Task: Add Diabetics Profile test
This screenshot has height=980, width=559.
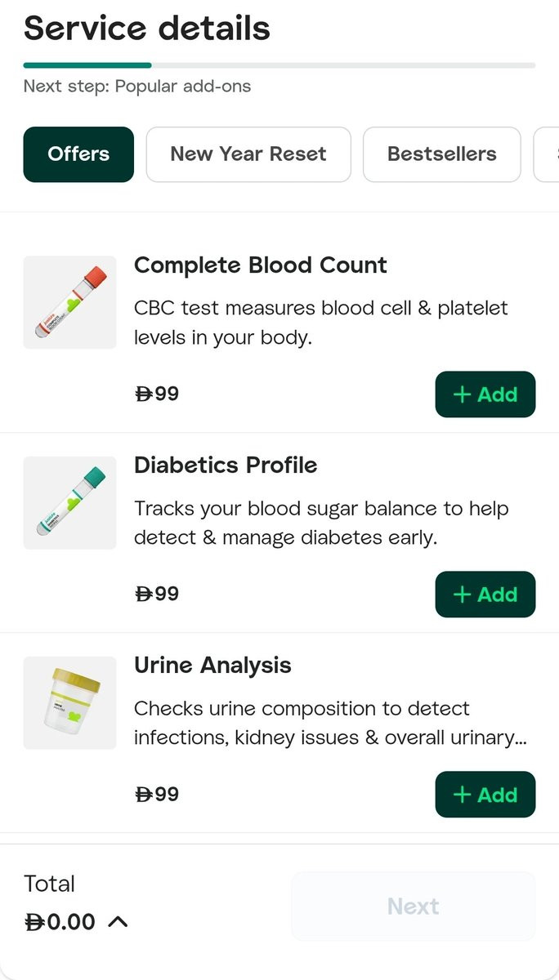Action: click(485, 595)
